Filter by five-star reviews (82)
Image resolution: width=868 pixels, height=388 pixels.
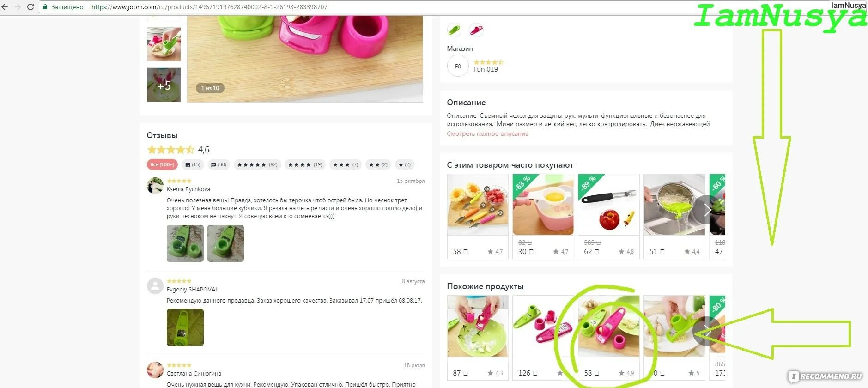pyautogui.click(x=257, y=164)
